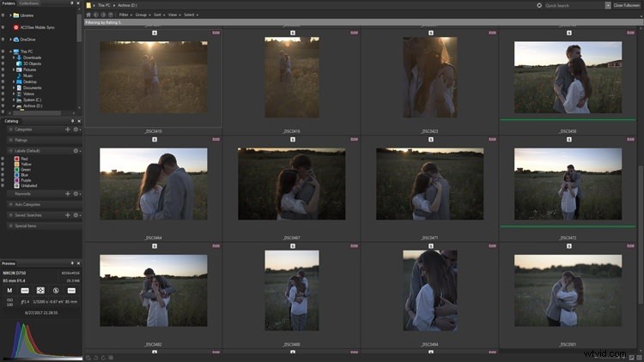Open Categories settings gear
The image size is (644, 362).
pyautogui.click(x=76, y=130)
